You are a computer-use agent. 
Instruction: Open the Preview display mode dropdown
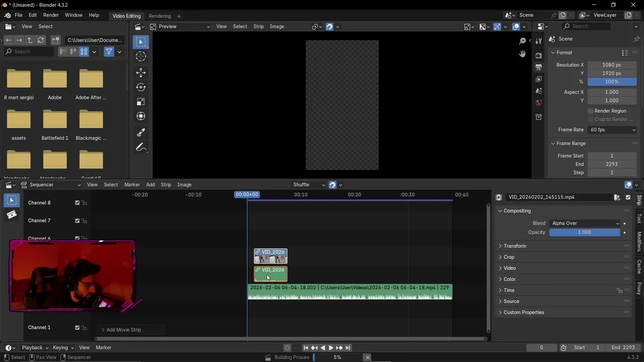[179, 26]
